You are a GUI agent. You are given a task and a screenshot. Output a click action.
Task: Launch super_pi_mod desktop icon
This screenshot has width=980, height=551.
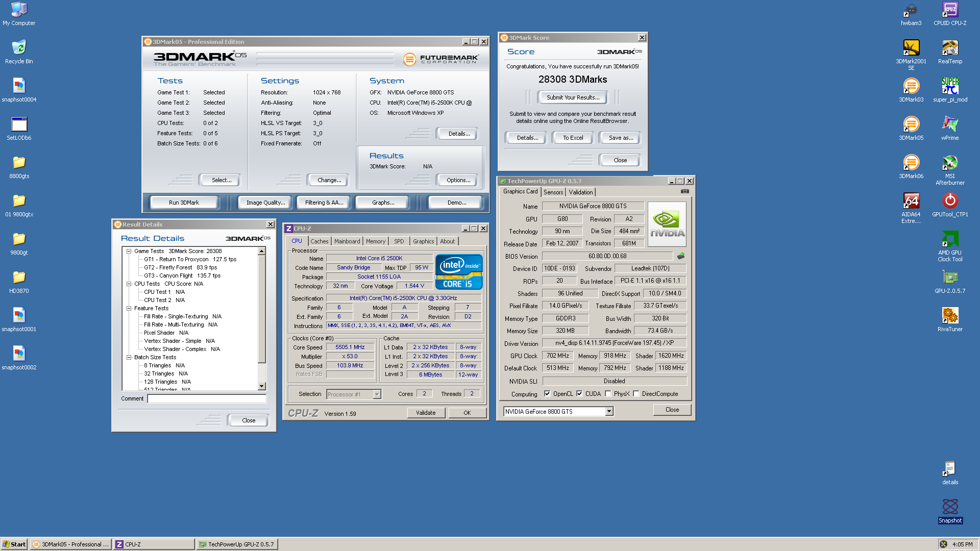(950, 90)
